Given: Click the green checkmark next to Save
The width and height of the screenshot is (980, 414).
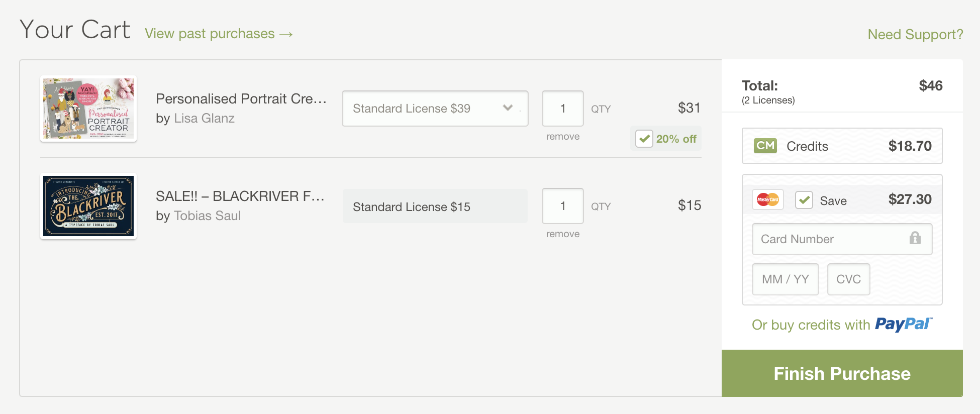Looking at the screenshot, I should (804, 199).
